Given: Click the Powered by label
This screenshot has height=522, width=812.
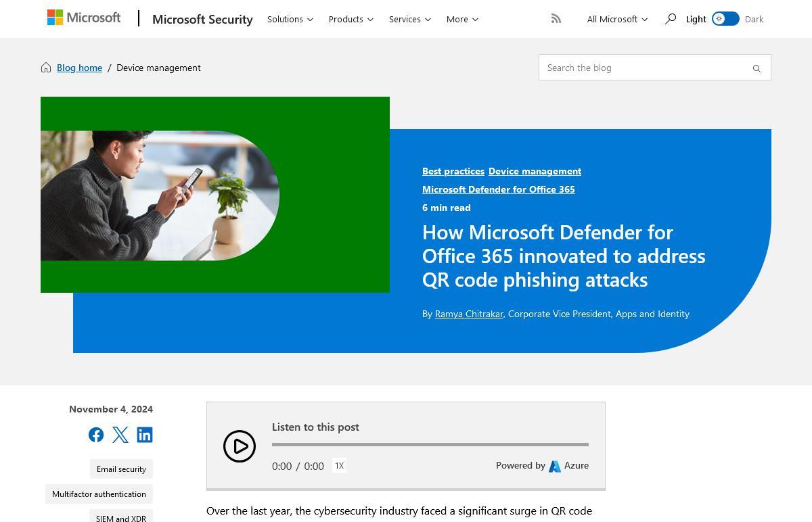Looking at the screenshot, I should point(520,465).
